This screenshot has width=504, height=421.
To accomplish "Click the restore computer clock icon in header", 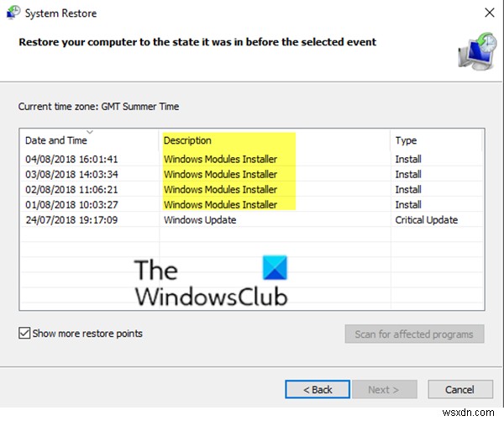I will pos(477,51).
